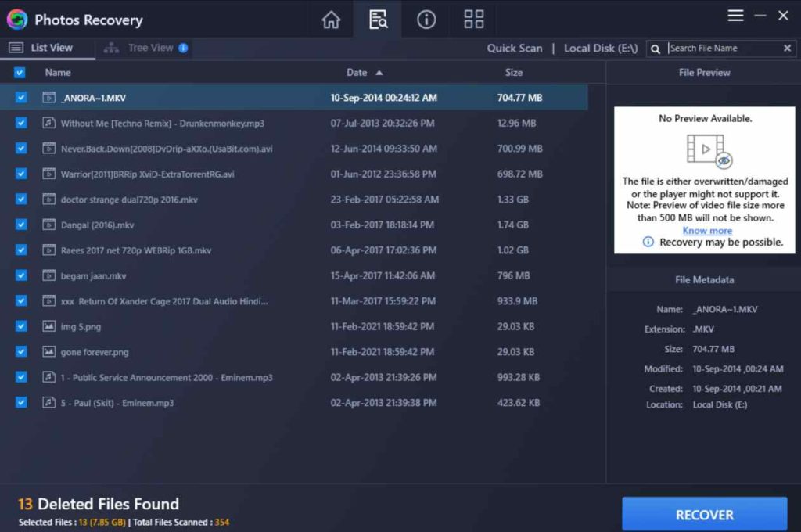
Task: Click the video icon of _ANORA~1.MKV
Action: pos(48,97)
